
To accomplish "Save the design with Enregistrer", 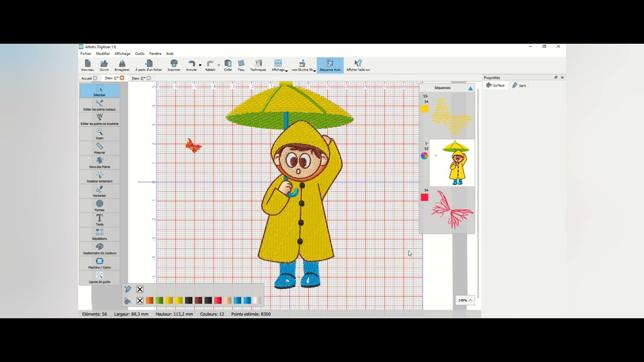I will pyautogui.click(x=122, y=65).
